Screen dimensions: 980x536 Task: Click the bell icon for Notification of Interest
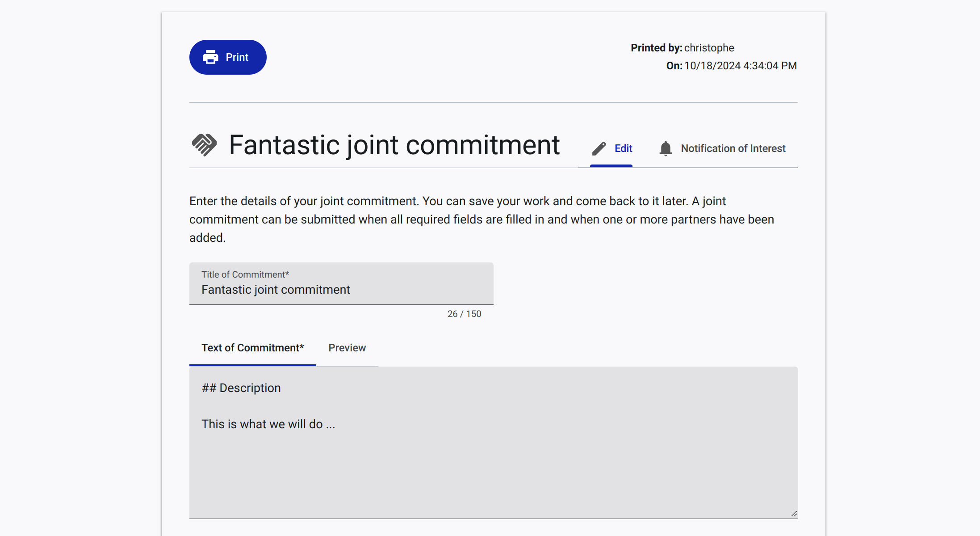pyautogui.click(x=666, y=148)
